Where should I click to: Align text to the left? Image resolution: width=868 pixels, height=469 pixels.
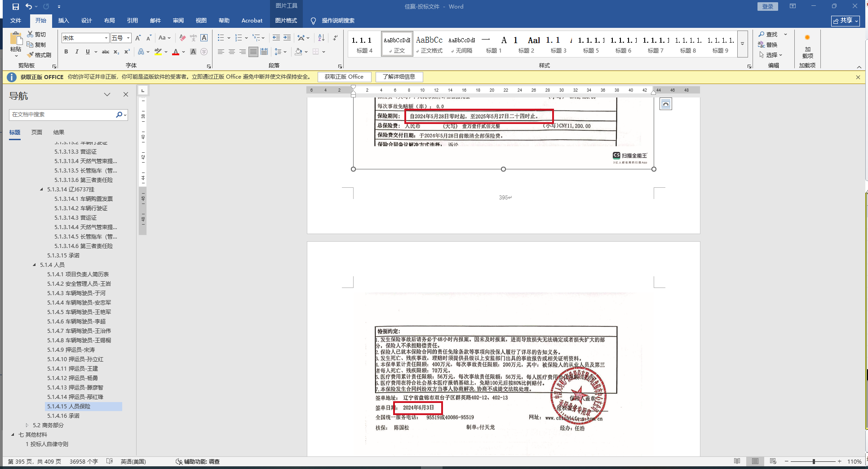click(x=221, y=52)
